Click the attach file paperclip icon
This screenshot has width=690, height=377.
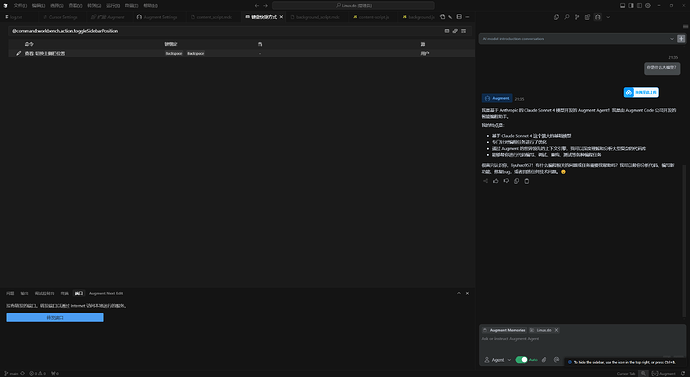pyautogui.click(x=544, y=360)
